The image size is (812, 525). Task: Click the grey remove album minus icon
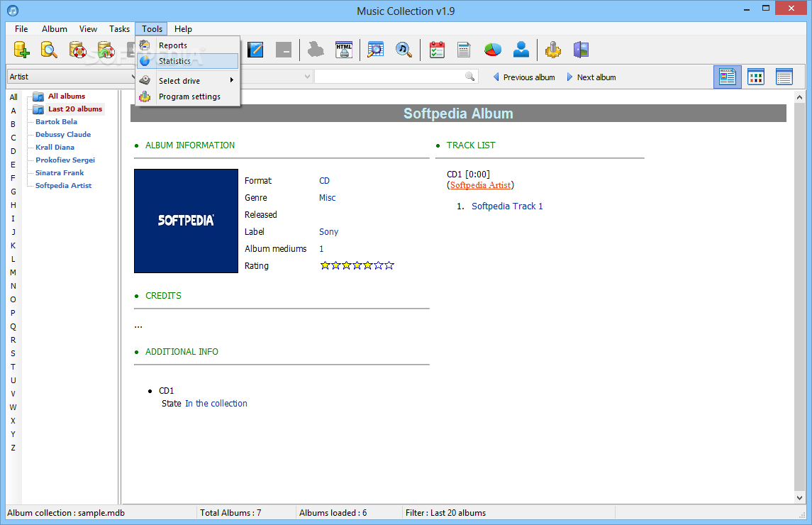pyautogui.click(x=283, y=50)
